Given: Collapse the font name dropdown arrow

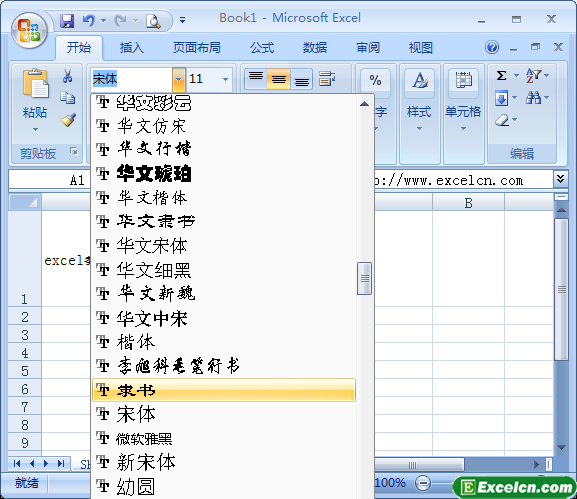Looking at the screenshot, I should point(178,79).
